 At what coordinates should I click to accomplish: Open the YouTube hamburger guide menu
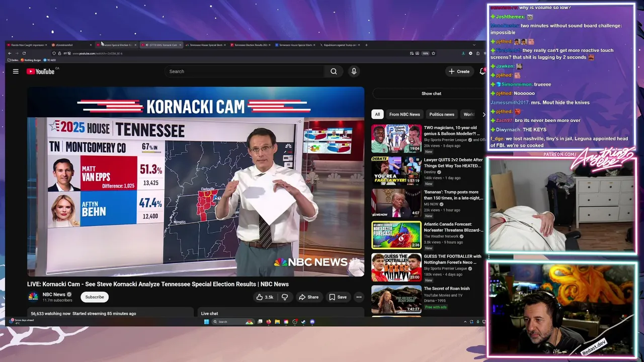tap(16, 71)
